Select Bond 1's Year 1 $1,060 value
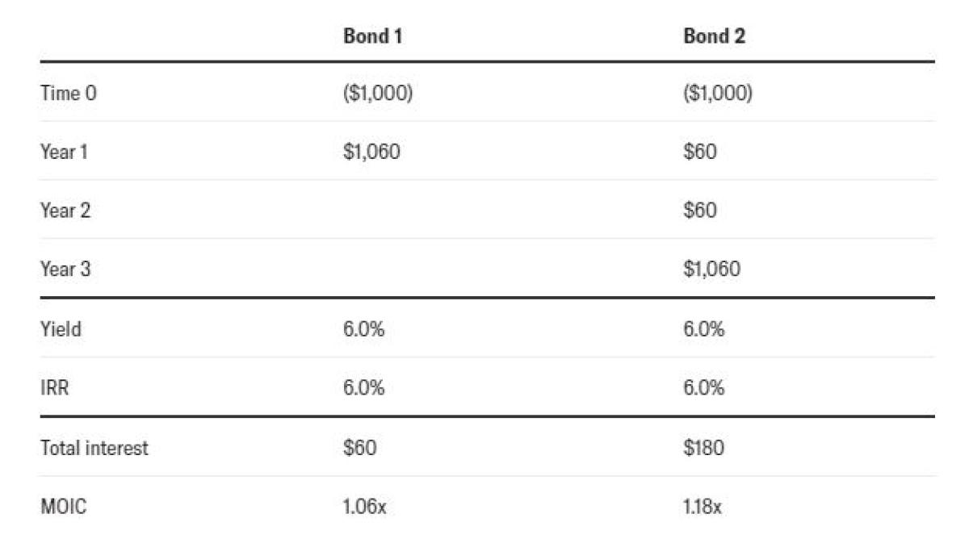This screenshot has height=560, width=969. pos(371,152)
